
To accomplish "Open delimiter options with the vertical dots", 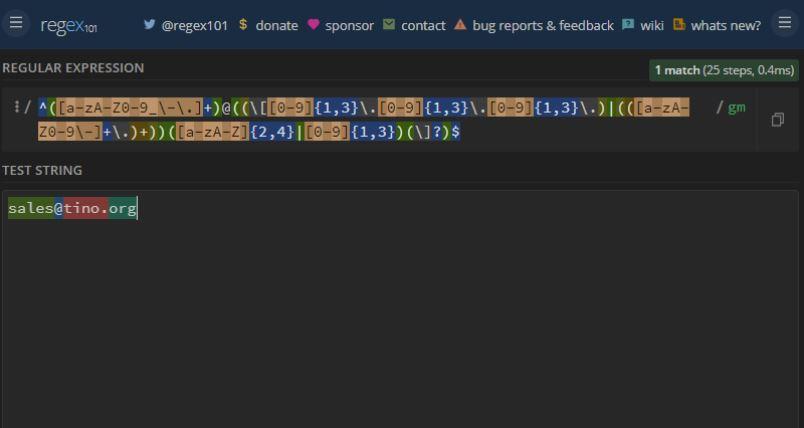I will point(17,107).
